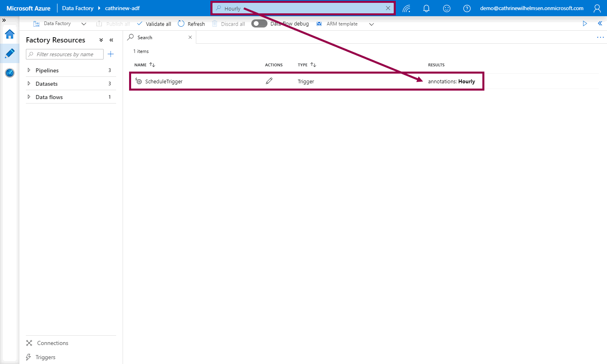Click the Home icon in left sidebar
The width and height of the screenshot is (607, 364).
[10, 34]
